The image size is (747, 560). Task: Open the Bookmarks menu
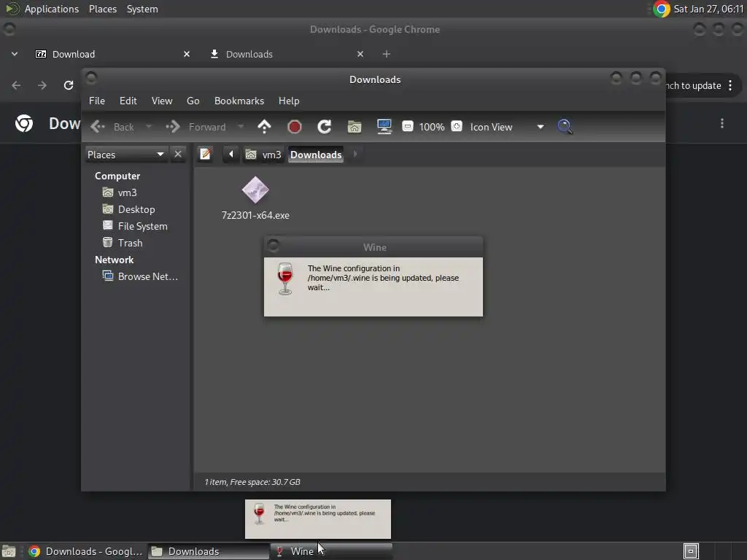coord(239,101)
